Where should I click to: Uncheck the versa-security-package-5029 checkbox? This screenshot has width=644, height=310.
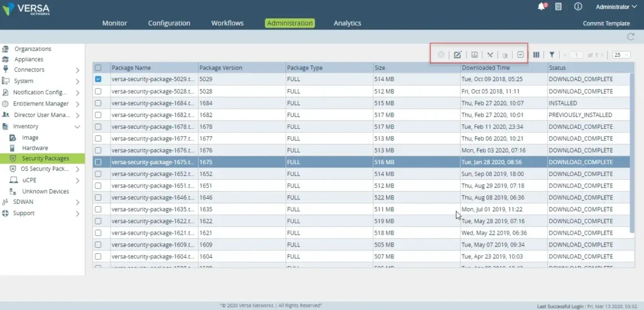pyautogui.click(x=98, y=79)
